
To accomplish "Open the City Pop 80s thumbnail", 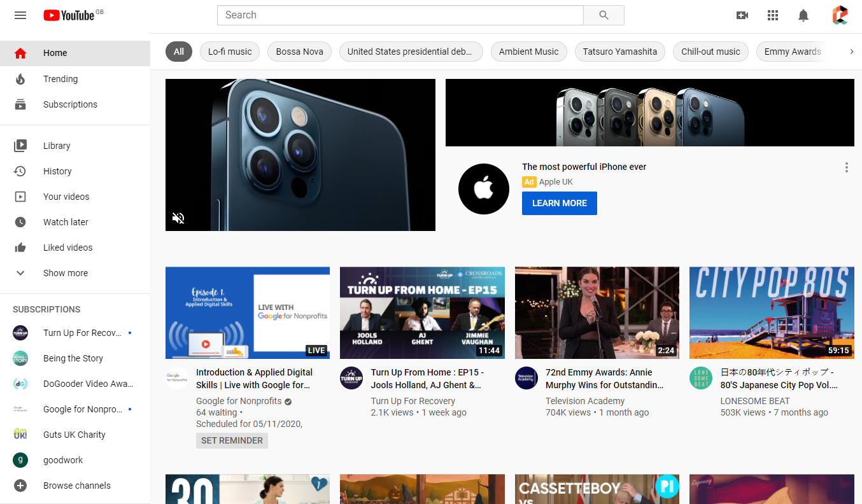I will [x=772, y=313].
